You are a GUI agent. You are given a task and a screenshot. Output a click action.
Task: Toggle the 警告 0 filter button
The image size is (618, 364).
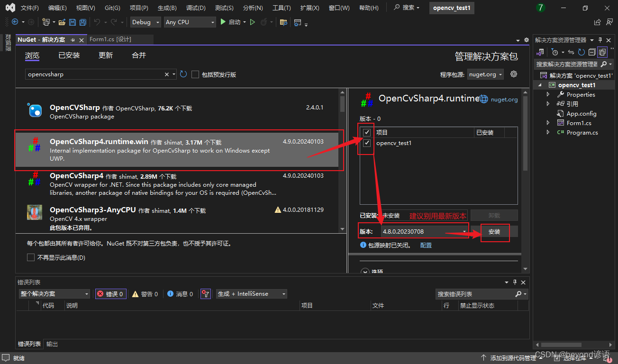pyautogui.click(x=145, y=294)
